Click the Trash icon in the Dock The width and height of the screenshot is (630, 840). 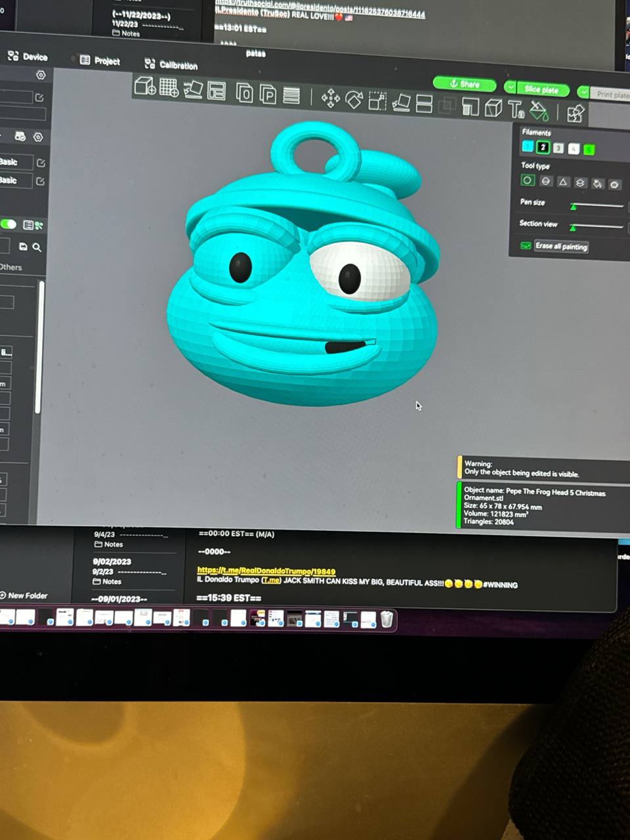click(387, 619)
